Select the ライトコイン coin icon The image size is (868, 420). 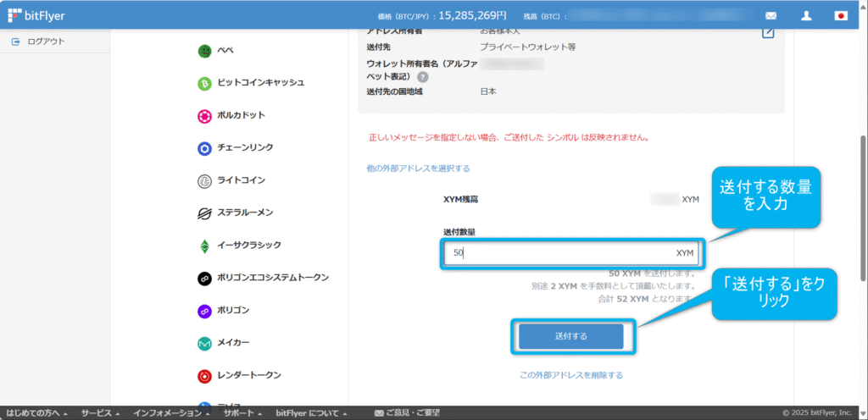[x=205, y=181]
